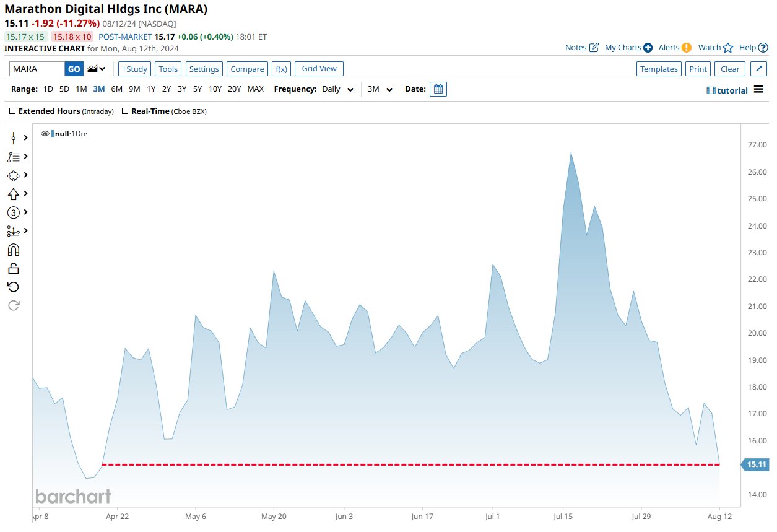This screenshot has height=532, width=777.
Task: Click the Watch star icon
Action: point(728,48)
